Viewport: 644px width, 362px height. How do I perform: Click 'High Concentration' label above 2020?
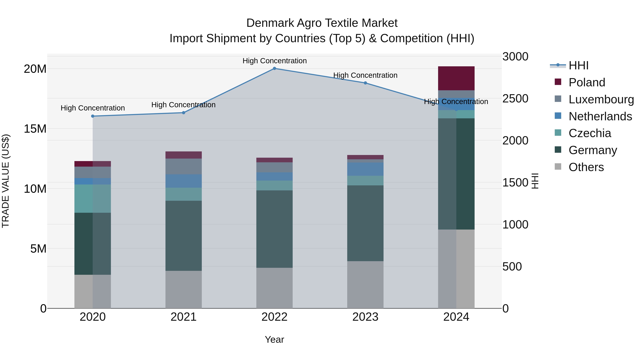[93, 108]
